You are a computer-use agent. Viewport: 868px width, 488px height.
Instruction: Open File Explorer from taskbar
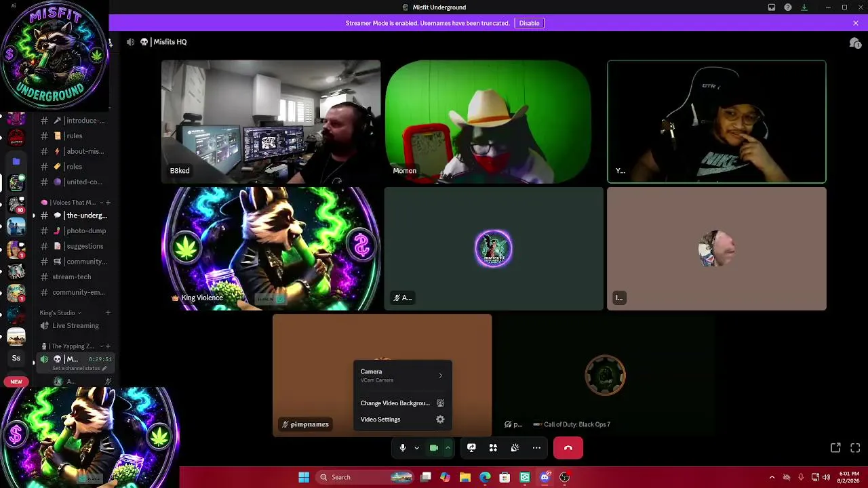465,477
